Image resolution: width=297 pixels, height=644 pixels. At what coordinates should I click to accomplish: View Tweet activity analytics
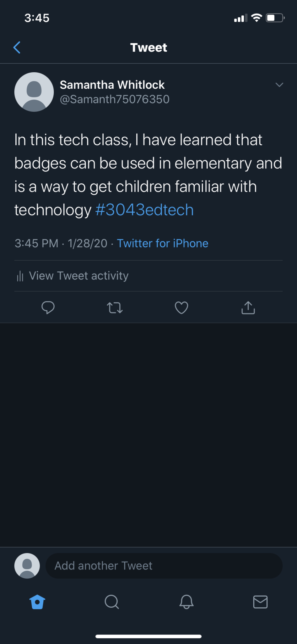tap(78, 276)
